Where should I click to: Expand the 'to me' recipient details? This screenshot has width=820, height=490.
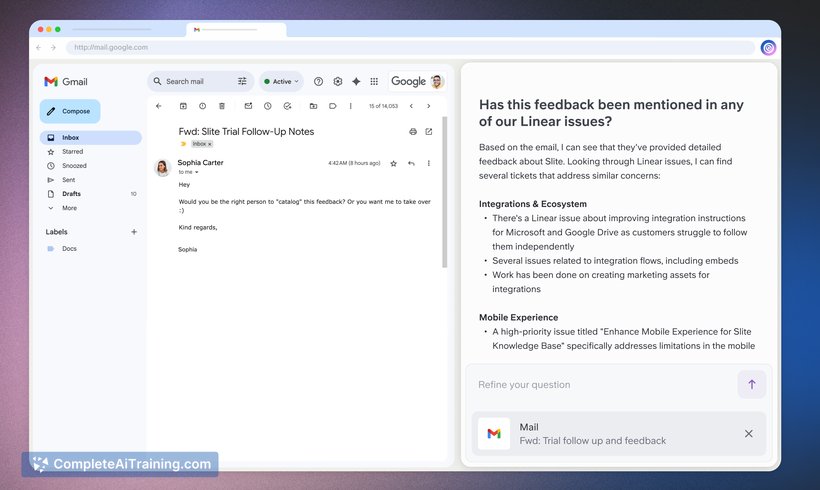(197, 172)
